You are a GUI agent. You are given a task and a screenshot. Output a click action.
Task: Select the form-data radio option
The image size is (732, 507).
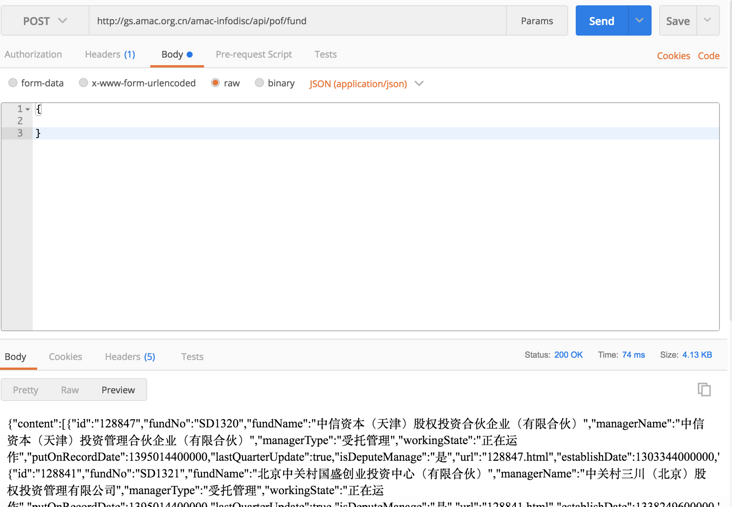pyautogui.click(x=13, y=83)
